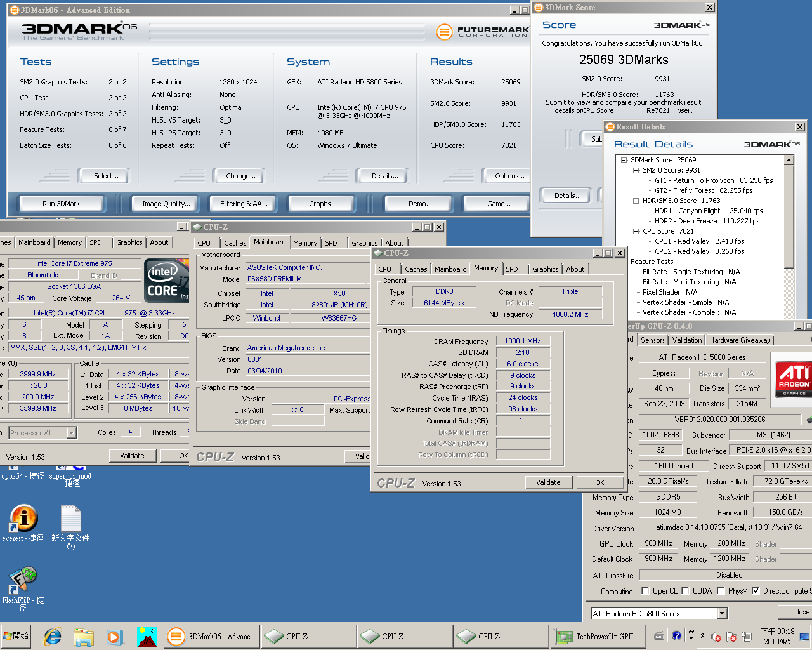
Task: Open the ATI Radeon HD 5800 Series dropdown
Action: pos(722,613)
